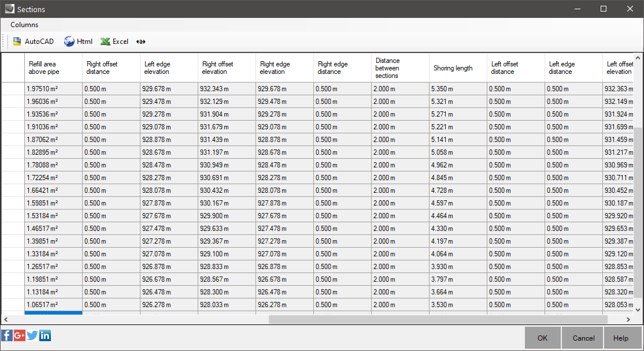Select the first 'Left edge elevation' header

169,68
